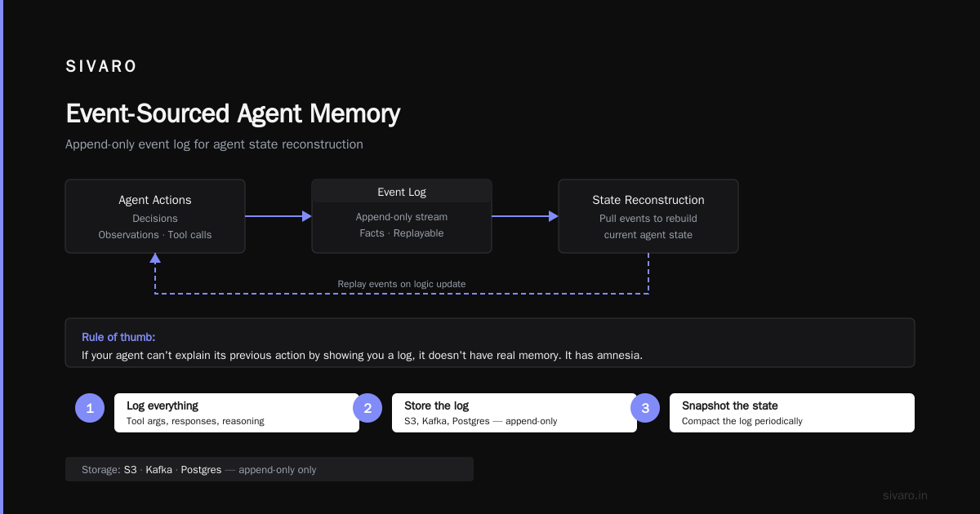Click 'Observations · Tool calls' text

(x=155, y=235)
